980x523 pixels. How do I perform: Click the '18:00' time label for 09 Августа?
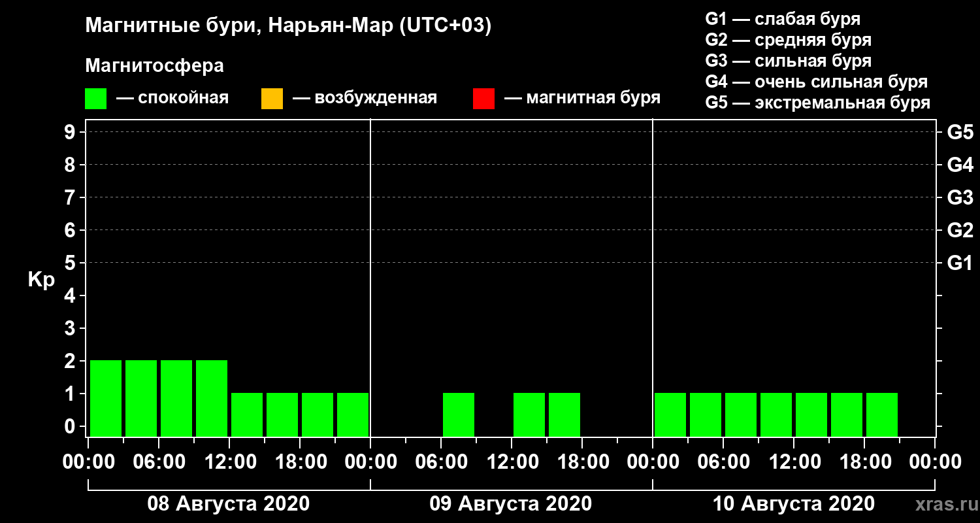pyautogui.click(x=582, y=462)
